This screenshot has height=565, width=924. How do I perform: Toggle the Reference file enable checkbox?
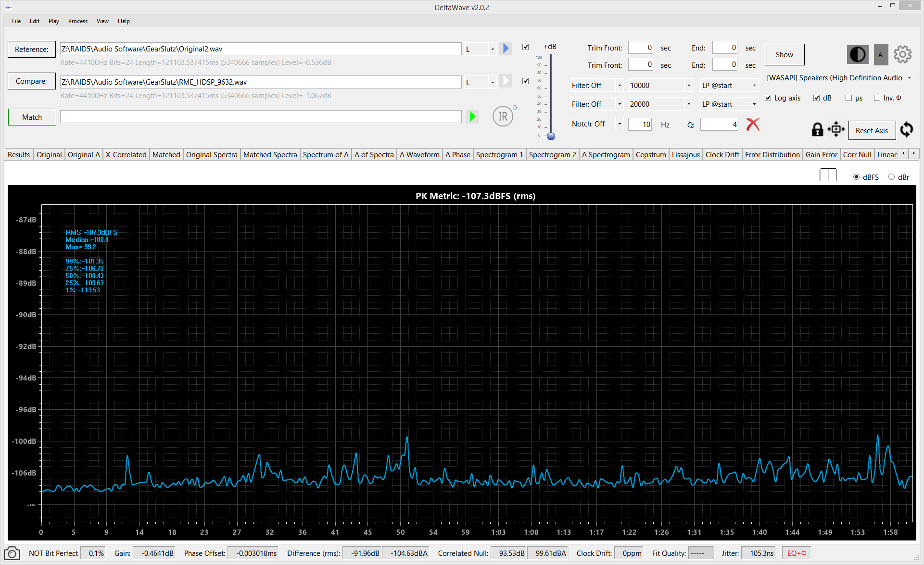pyautogui.click(x=525, y=47)
